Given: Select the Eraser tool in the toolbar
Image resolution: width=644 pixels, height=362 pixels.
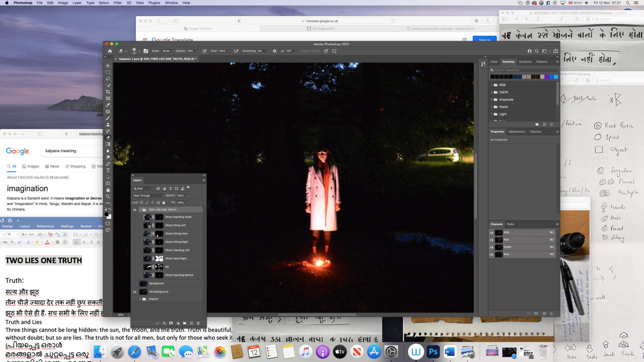Looking at the screenshot, I should click(108, 138).
